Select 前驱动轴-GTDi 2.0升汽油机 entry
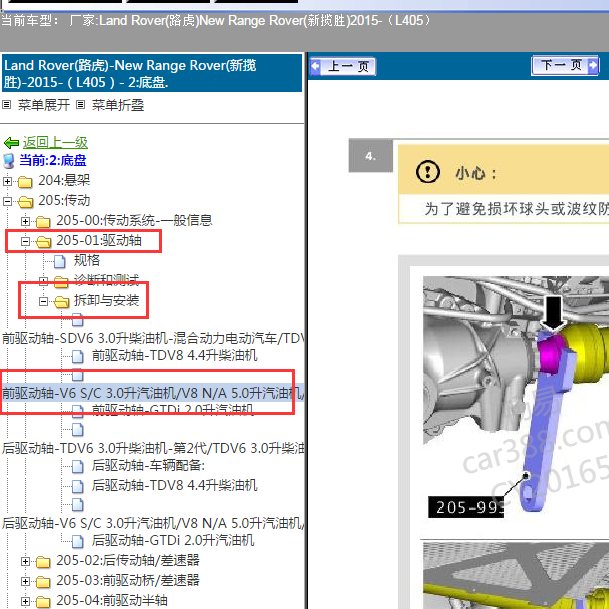 pyautogui.click(x=173, y=410)
